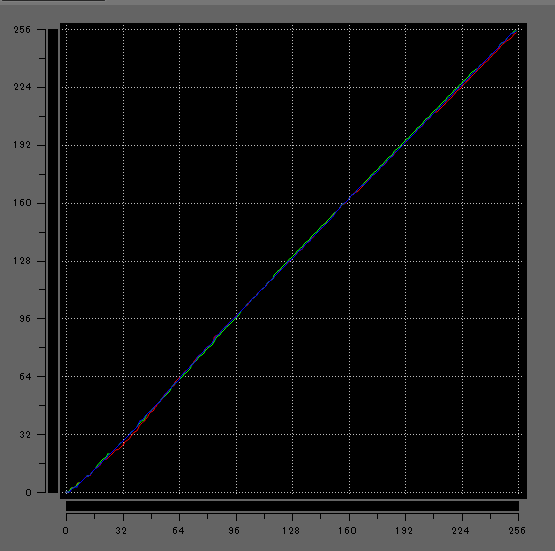Click the curve at input value 160

click(x=349, y=198)
